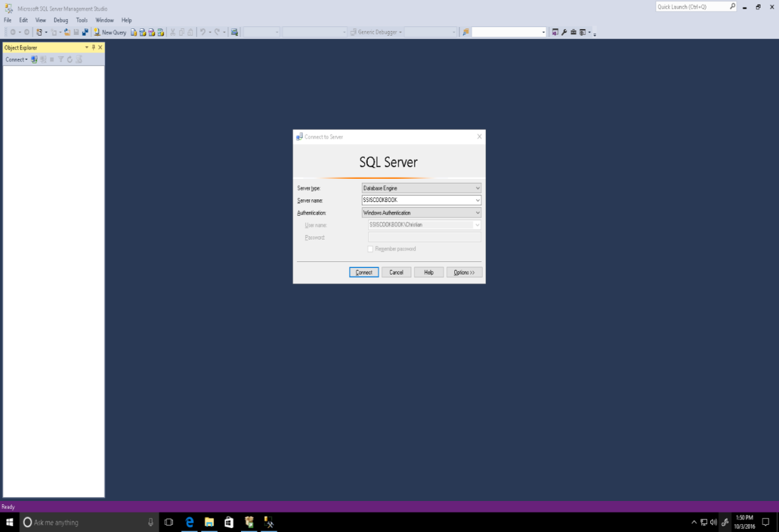Screen dimensions: 779x532
Task: Expand the find text combo box in toolbar
Action: [x=543, y=32]
